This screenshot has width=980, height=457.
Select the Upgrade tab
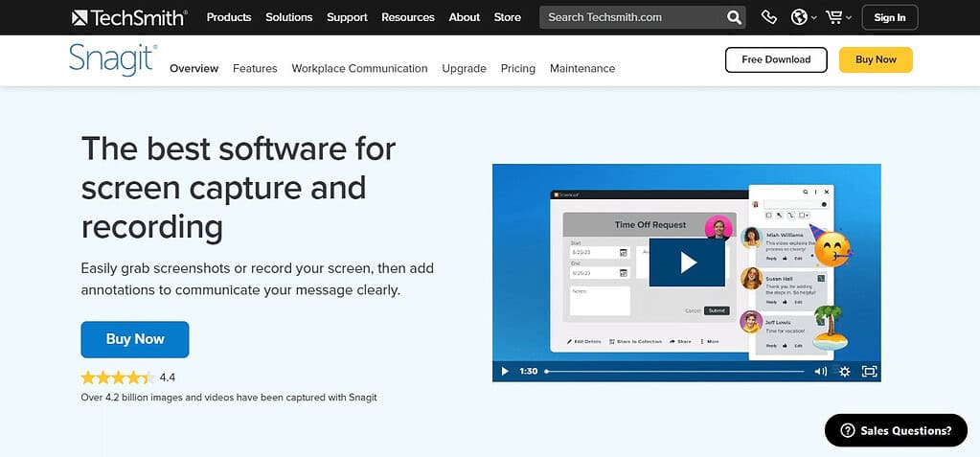[465, 69]
